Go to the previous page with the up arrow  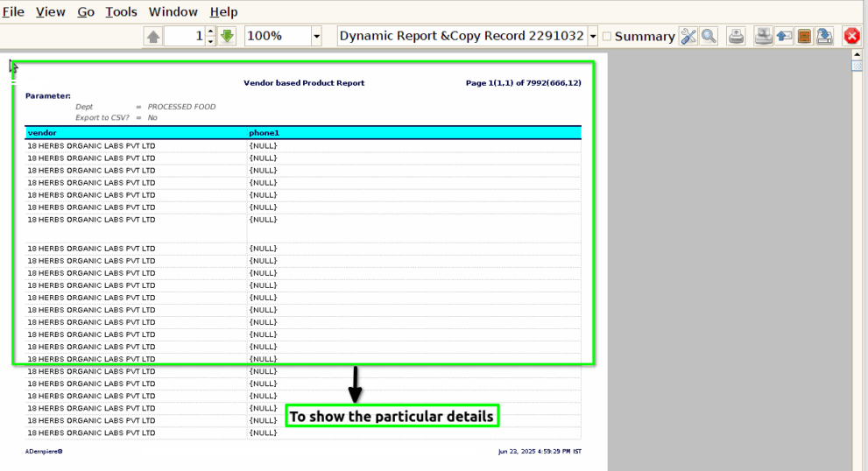click(153, 37)
